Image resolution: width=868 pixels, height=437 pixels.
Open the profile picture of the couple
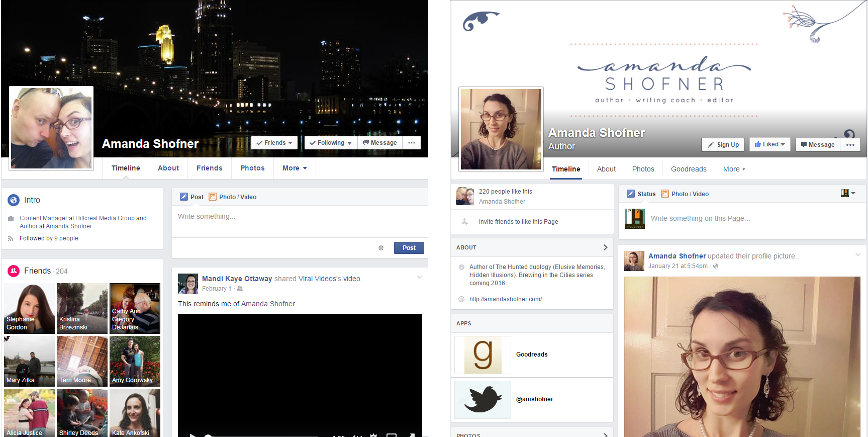tap(51, 128)
